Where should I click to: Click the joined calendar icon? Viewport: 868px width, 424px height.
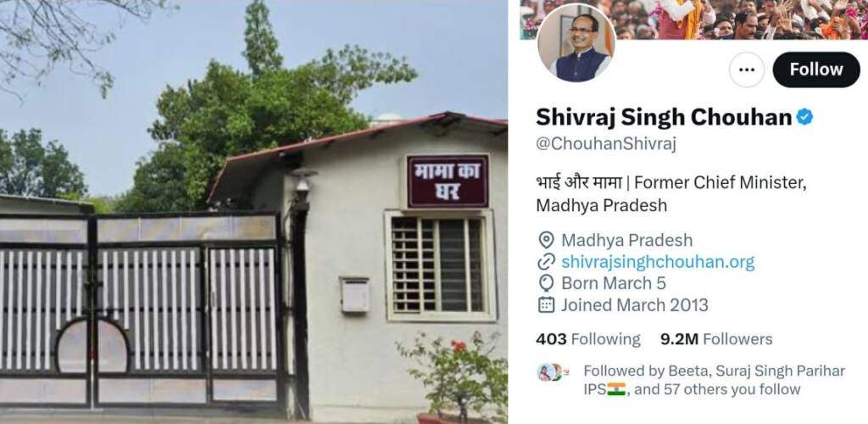pyautogui.click(x=546, y=305)
